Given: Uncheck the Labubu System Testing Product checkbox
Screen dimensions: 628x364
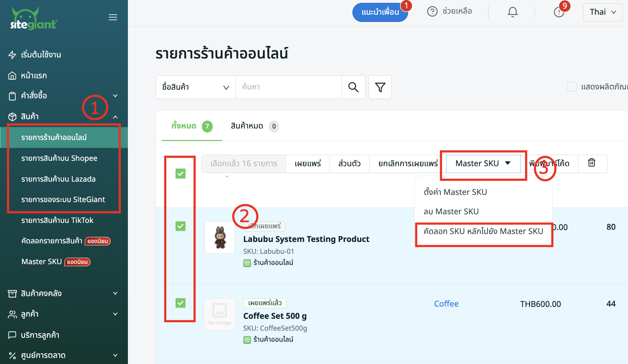Looking at the screenshot, I should (180, 226).
